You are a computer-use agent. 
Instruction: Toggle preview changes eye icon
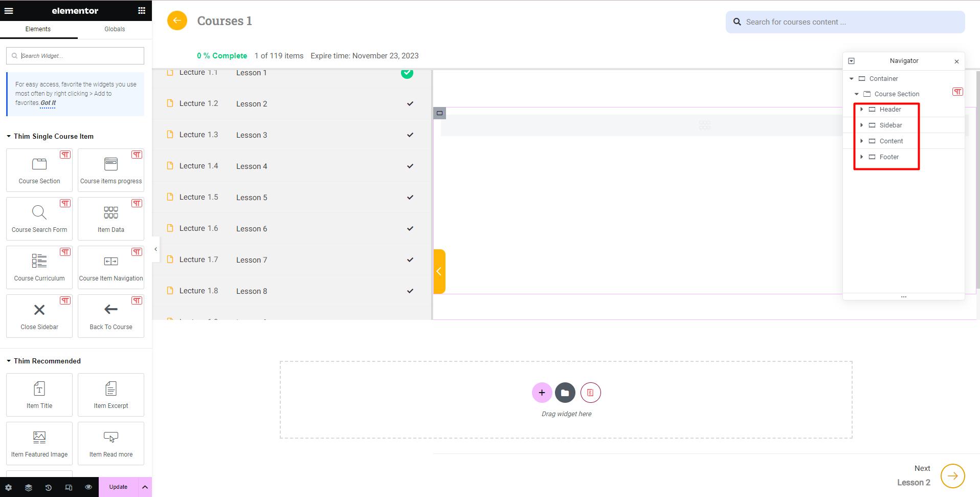pos(88,487)
